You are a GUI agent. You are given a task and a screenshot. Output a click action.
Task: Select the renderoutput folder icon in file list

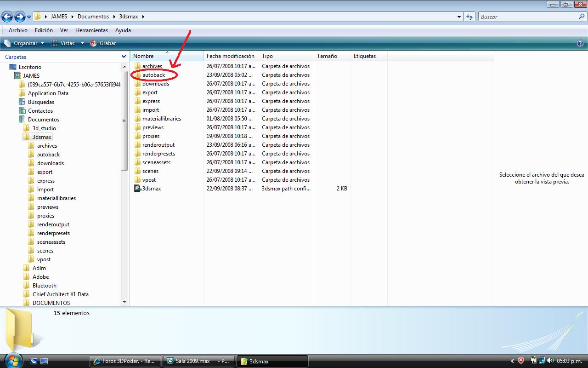click(x=137, y=145)
